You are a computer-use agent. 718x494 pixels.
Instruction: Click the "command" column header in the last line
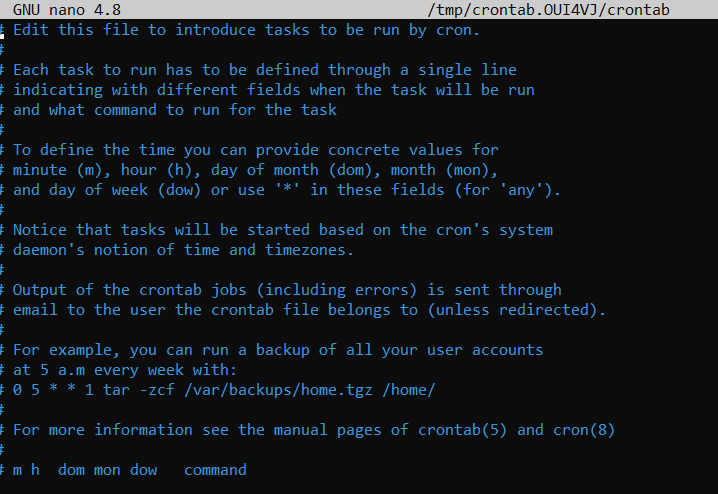(x=215, y=470)
